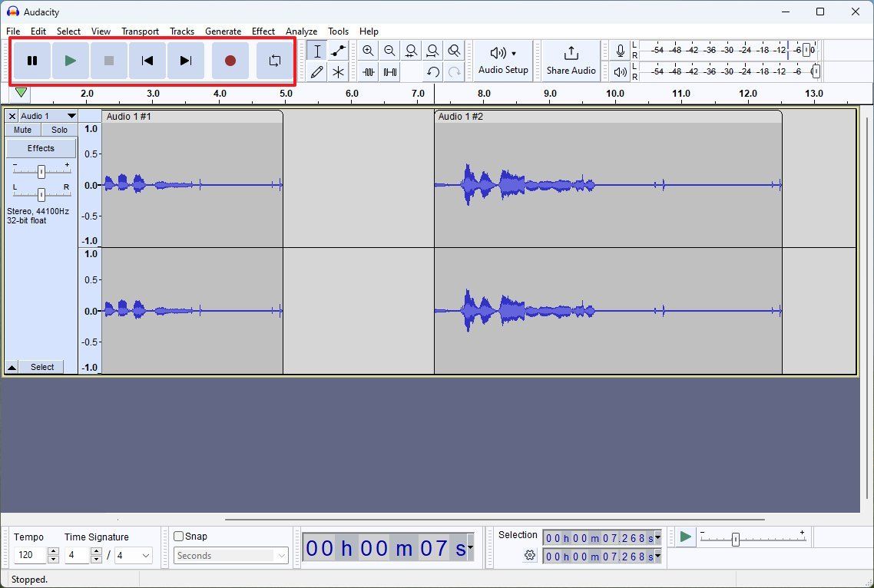The image size is (874, 588).
Task: Select the Envelope tool
Action: [337, 51]
